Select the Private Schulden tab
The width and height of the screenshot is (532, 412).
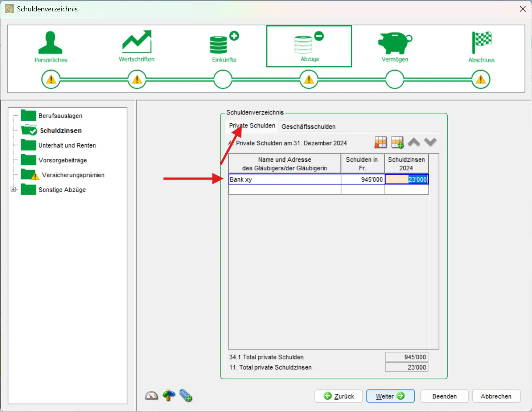click(x=252, y=126)
